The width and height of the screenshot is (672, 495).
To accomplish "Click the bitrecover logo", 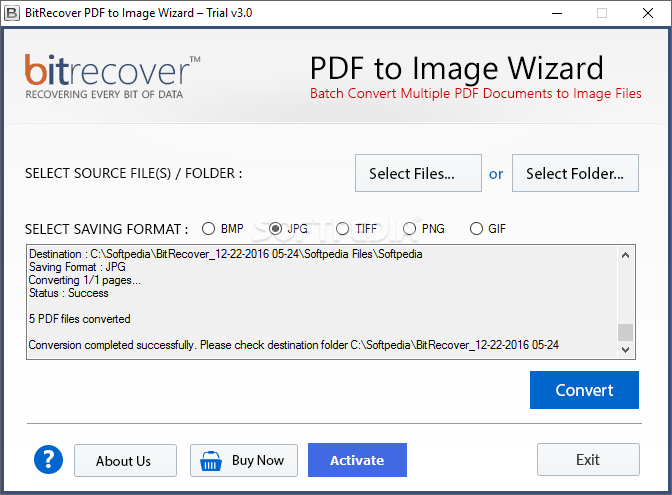I will pos(112,77).
